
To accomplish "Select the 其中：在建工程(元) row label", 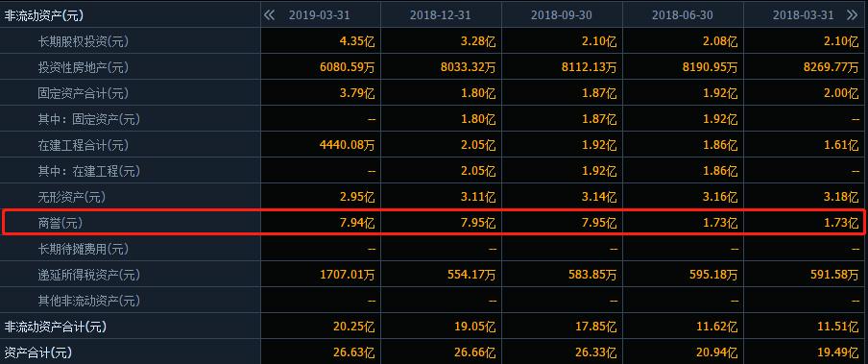I will click(x=88, y=171).
